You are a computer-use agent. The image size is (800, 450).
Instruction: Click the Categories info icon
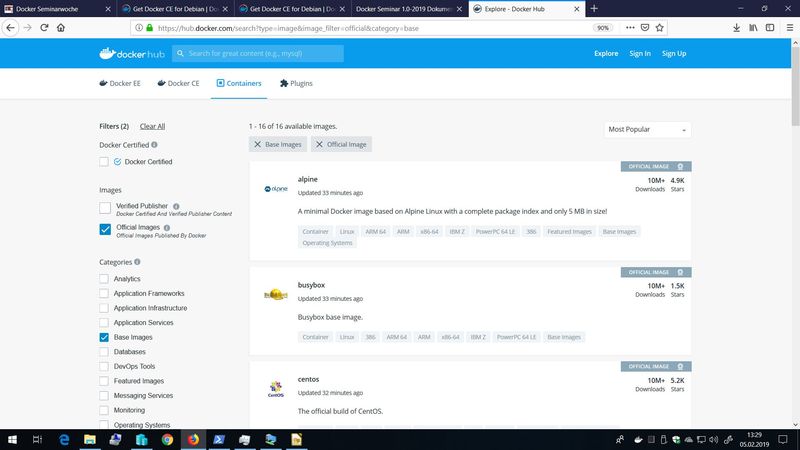137,262
